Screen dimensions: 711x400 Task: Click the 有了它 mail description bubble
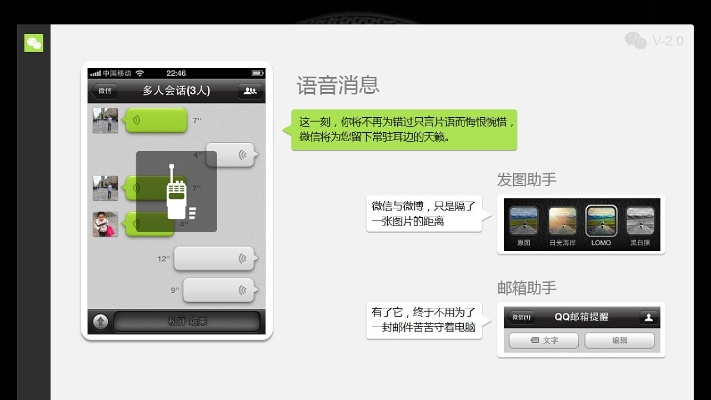426,320
